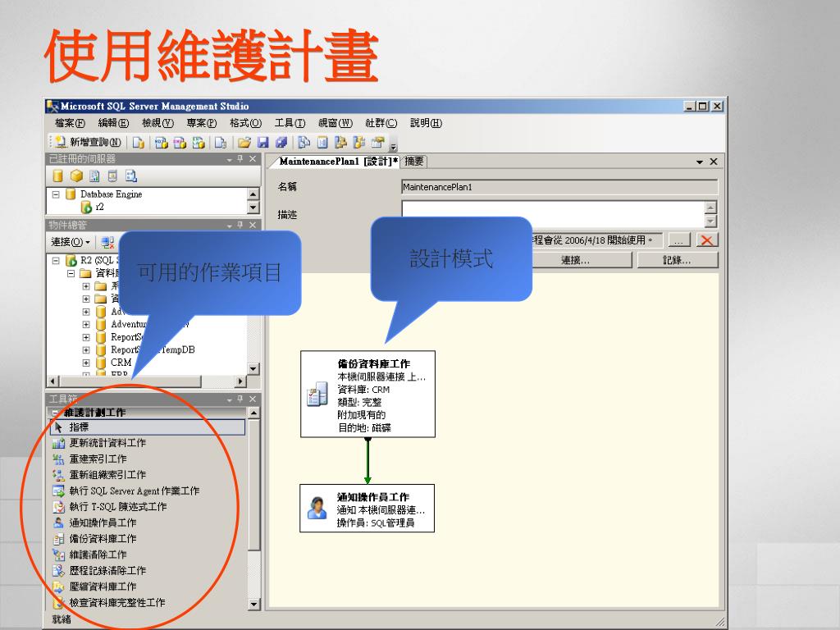The image size is (840, 630).
Task: Click the 名稱 field containing MaintenancePlan1
Action: click(x=559, y=187)
